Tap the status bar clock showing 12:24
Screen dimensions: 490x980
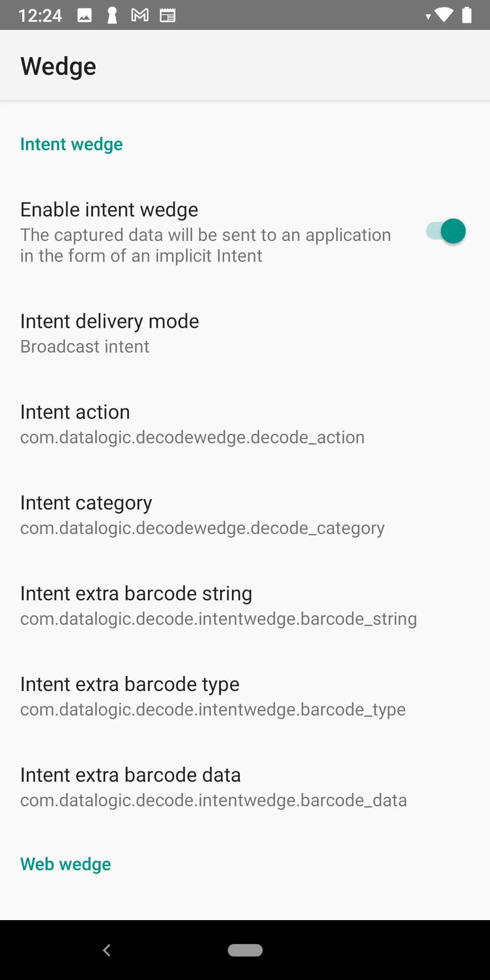point(40,15)
